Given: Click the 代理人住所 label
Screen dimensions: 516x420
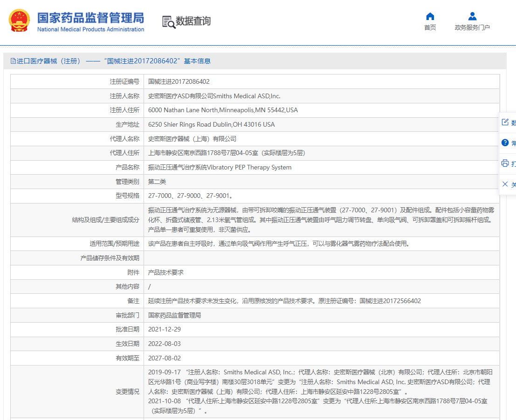Looking at the screenshot, I should point(124,153).
